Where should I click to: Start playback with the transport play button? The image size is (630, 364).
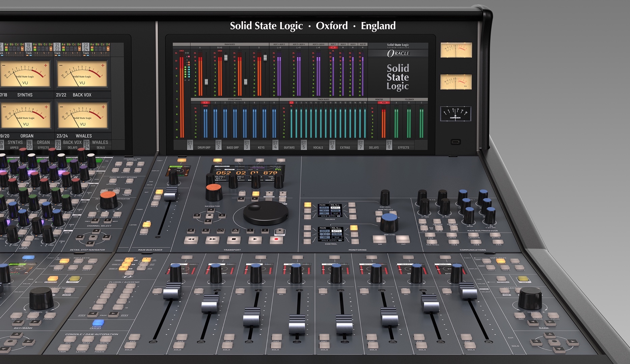(255, 240)
